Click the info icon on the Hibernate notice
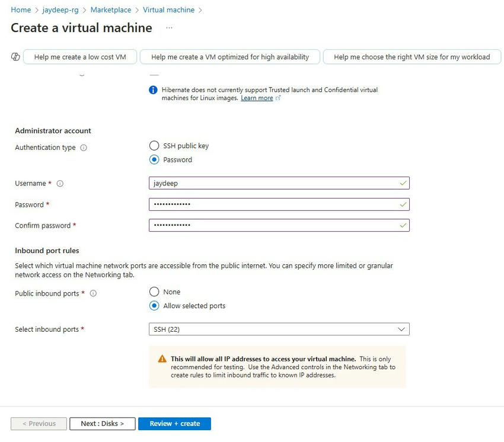 pyautogui.click(x=152, y=89)
